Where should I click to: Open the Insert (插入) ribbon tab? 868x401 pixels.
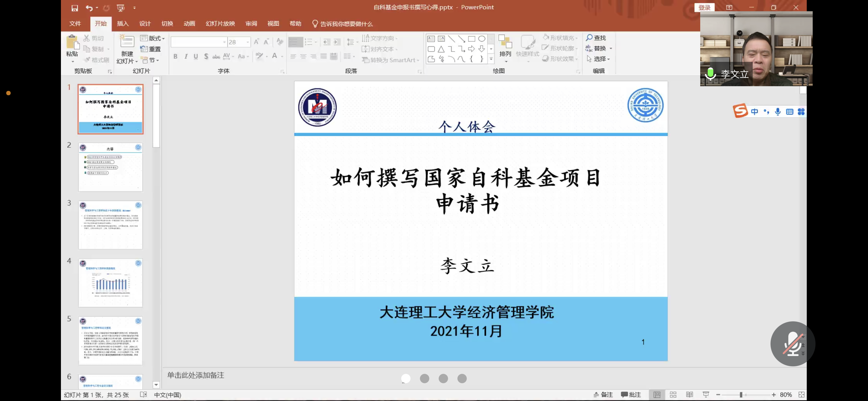(123, 23)
